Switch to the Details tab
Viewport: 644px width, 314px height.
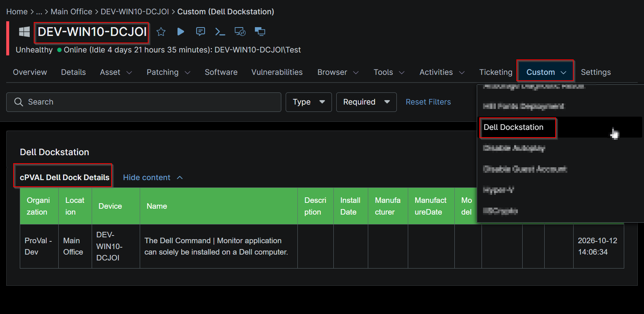(x=73, y=72)
